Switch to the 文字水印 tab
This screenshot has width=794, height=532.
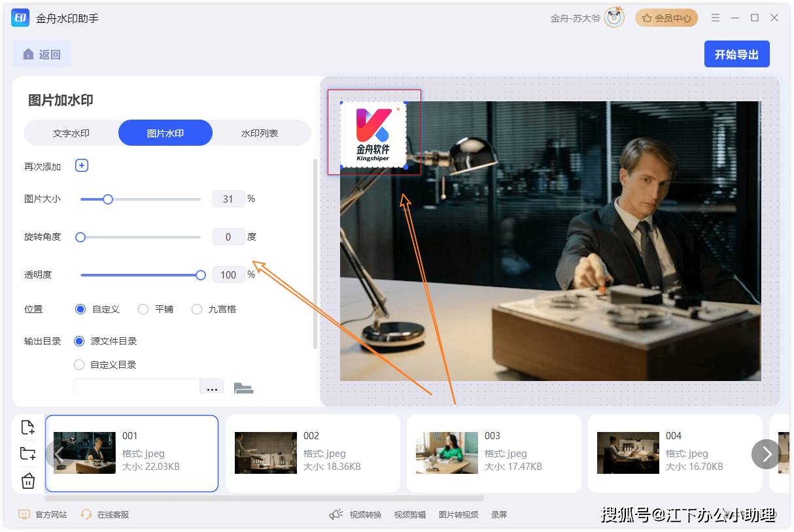pos(71,133)
